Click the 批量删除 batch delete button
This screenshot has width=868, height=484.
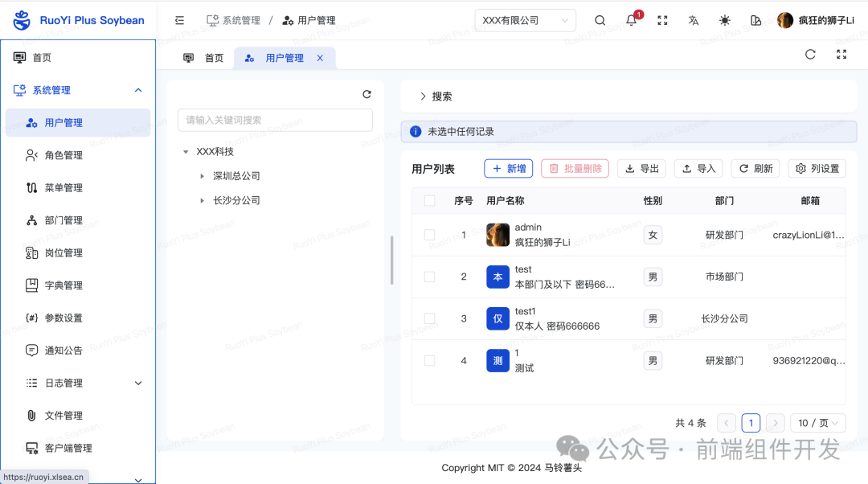(575, 168)
